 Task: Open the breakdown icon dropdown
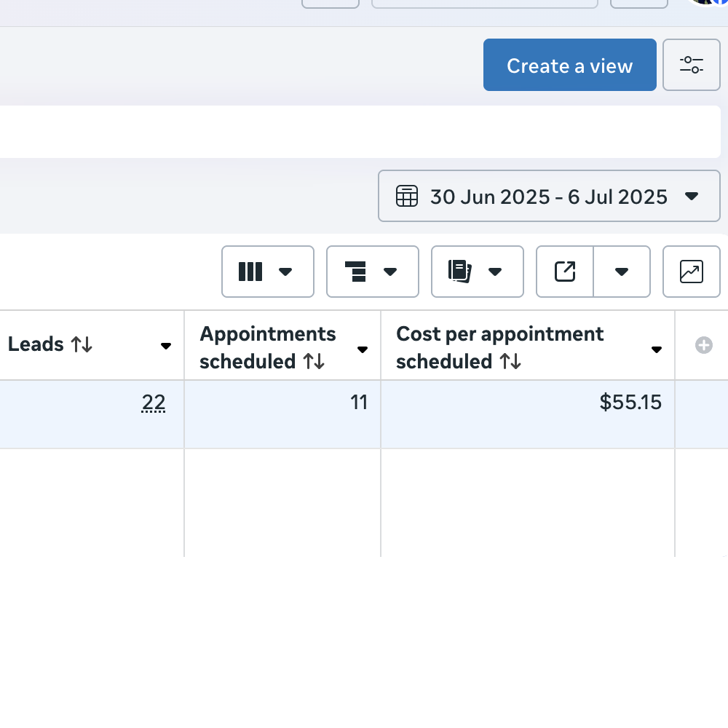coord(373,272)
